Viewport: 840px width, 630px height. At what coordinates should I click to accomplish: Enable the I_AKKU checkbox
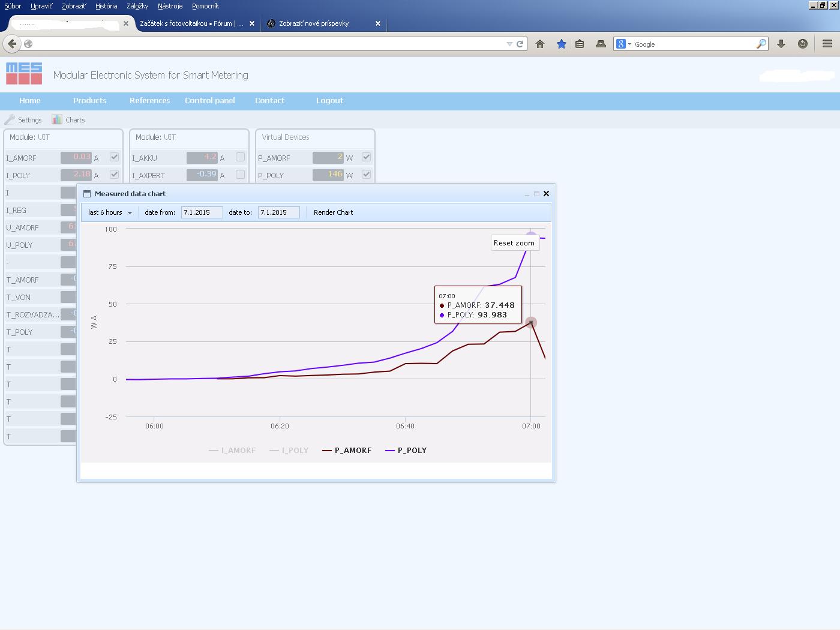tap(240, 157)
